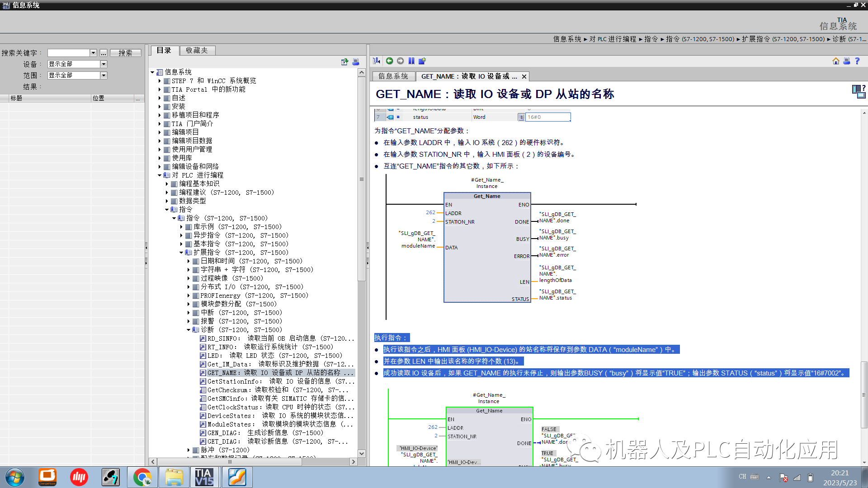Click the Home icon in help toolbar
The height and width of the screenshot is (488, 868).
tap(836, 61)
